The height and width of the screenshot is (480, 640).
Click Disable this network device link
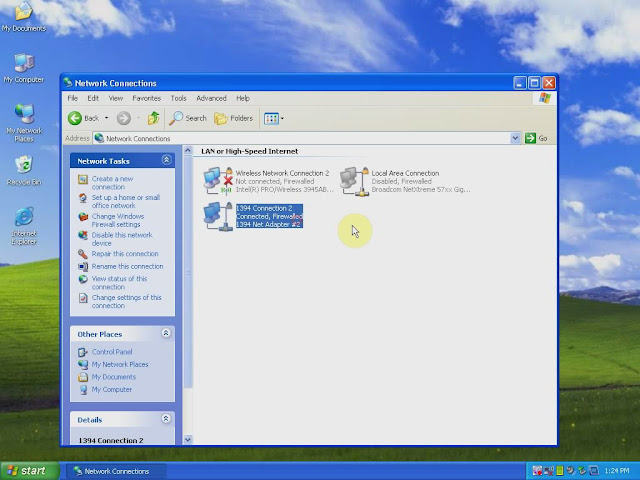122,239
